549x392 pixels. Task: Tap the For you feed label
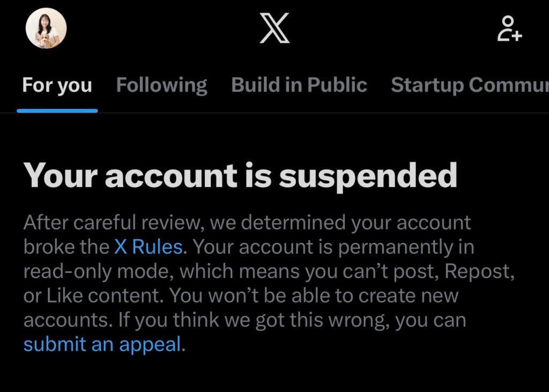(x=57, y=85)
